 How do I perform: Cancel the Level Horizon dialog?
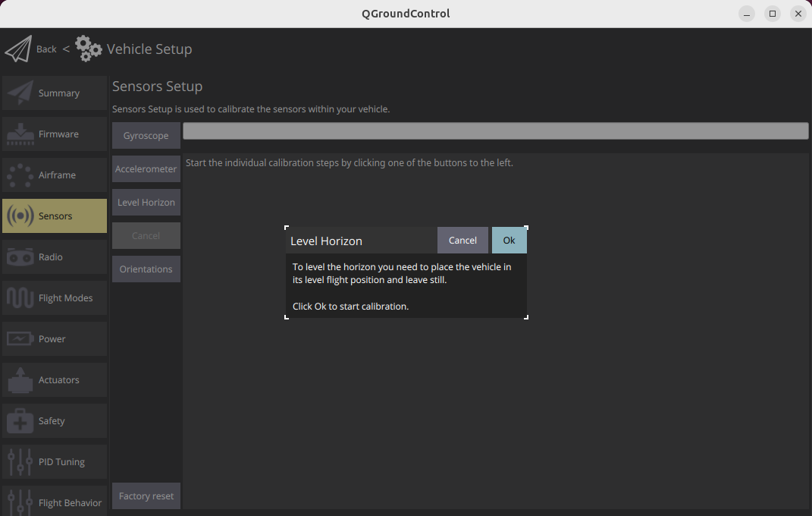click(x=462, y=241)
